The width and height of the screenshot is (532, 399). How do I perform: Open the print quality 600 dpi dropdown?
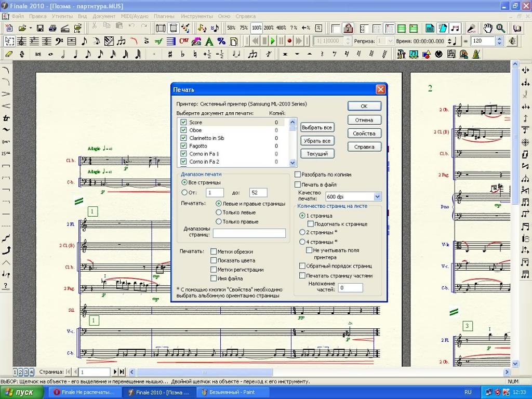pos(377,197)
